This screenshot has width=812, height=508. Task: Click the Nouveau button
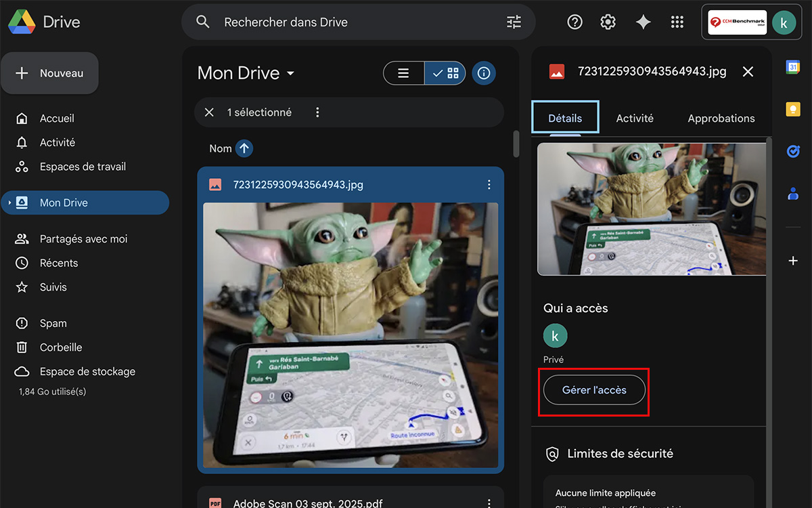(x=50, y=73)
